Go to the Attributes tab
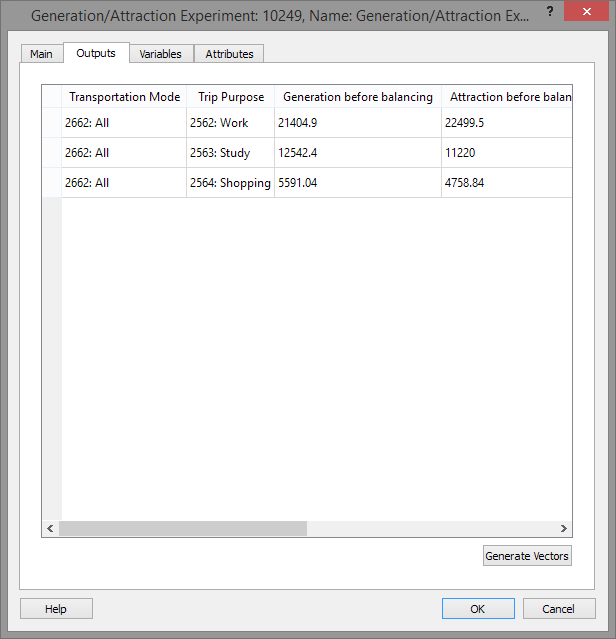The width and height of the screenshot is (616, 639). 229,54
